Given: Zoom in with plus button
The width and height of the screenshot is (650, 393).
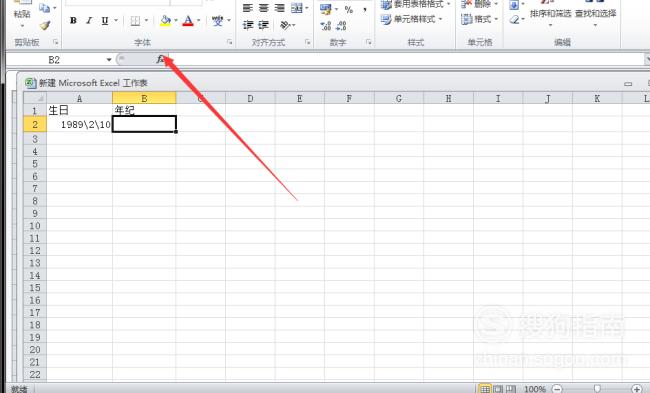Looking at the screenshot, I should pos(636,389).
